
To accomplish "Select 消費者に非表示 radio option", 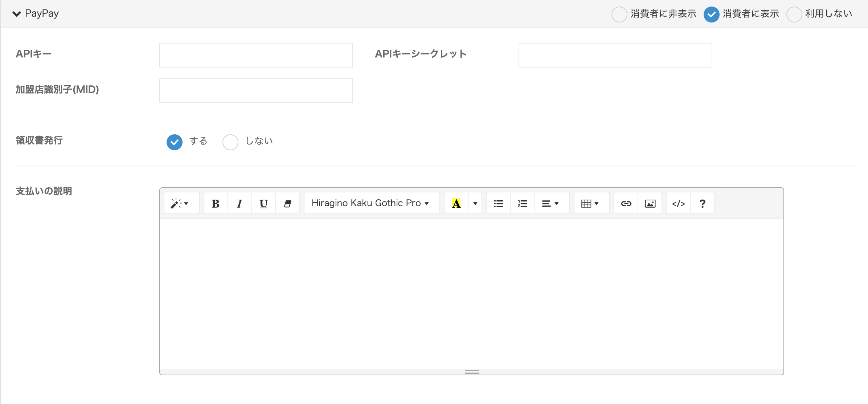I will click(x=619, y=15).
